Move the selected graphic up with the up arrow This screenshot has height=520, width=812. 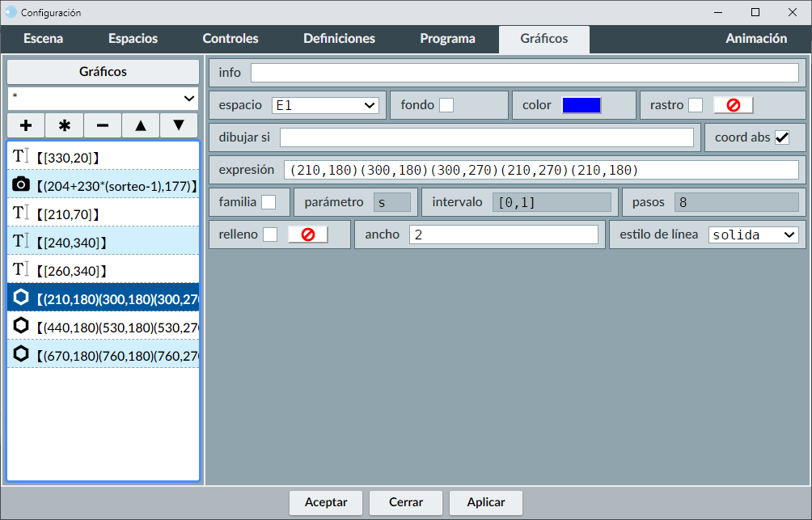[x=141, y=125]
